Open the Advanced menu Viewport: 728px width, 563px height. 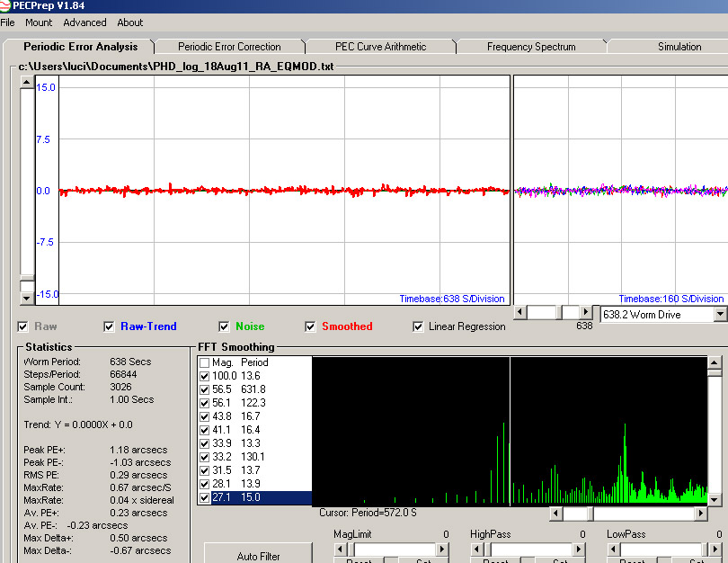point(84,22)
